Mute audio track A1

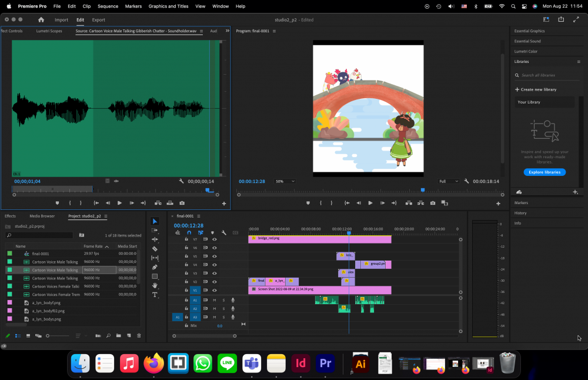tap(215, 300)
